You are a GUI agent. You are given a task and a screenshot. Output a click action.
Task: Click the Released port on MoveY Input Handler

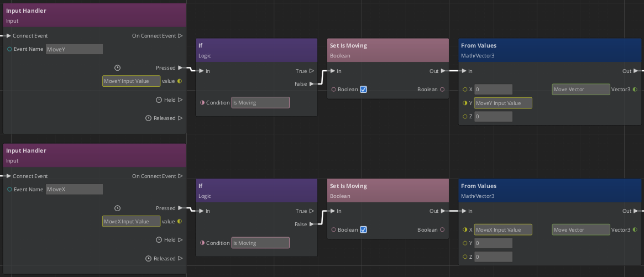[x=180, y=118]
